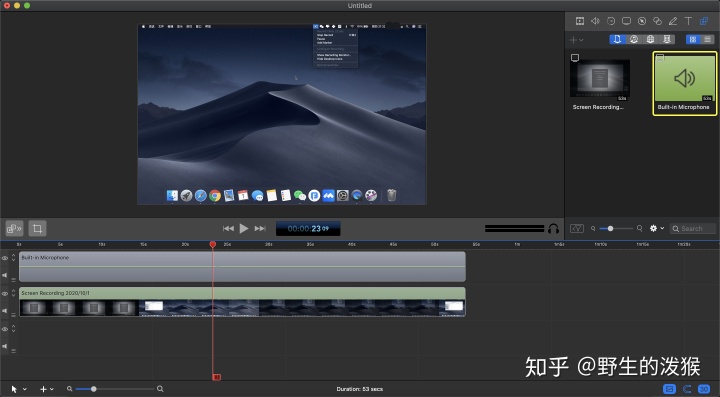Jump to previous clip with rewind button
This screenshot has width=720, height=397.
pos(228,228)
